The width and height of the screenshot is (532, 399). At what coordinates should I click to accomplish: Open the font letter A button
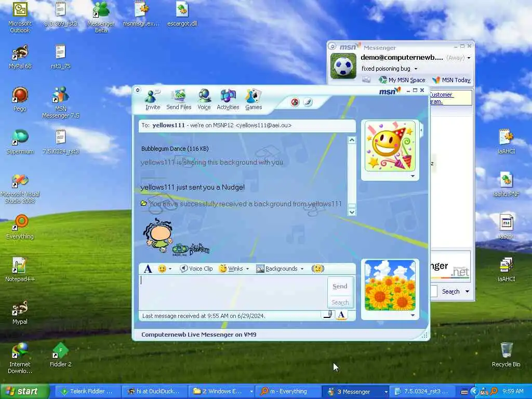(148, 269)
